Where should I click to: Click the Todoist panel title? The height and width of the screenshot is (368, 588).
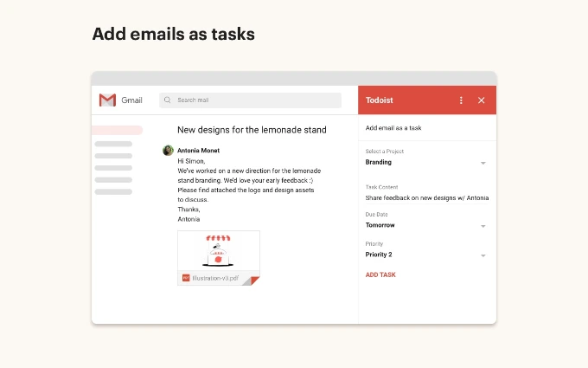(x=379, y=100)
